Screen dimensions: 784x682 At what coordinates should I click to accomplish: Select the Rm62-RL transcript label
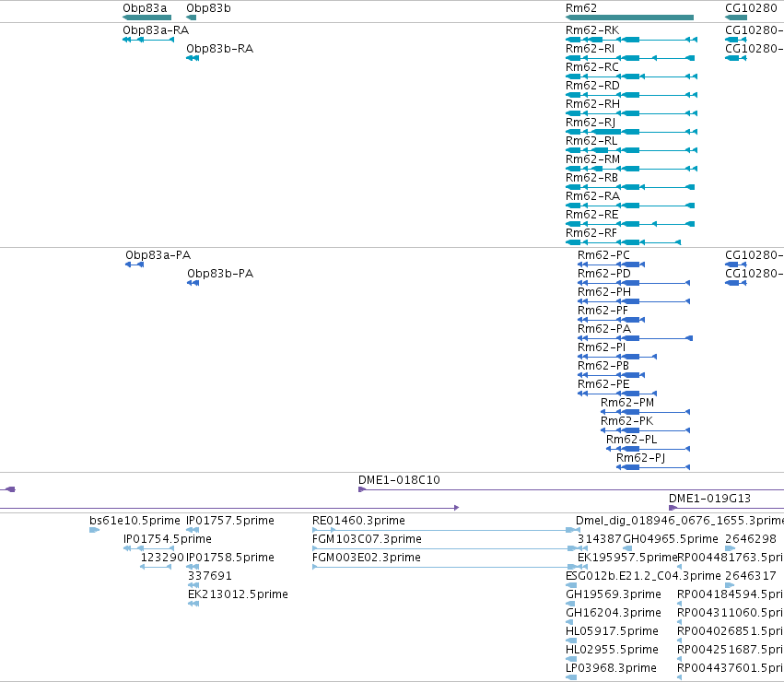tap(591, 141)
